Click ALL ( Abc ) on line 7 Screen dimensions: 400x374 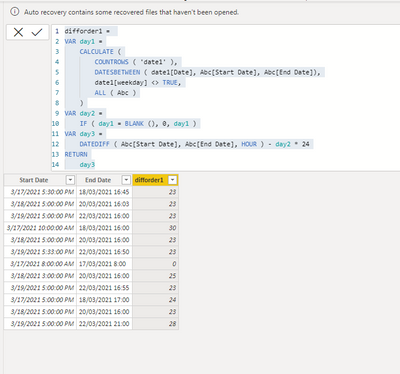point(115,93)
